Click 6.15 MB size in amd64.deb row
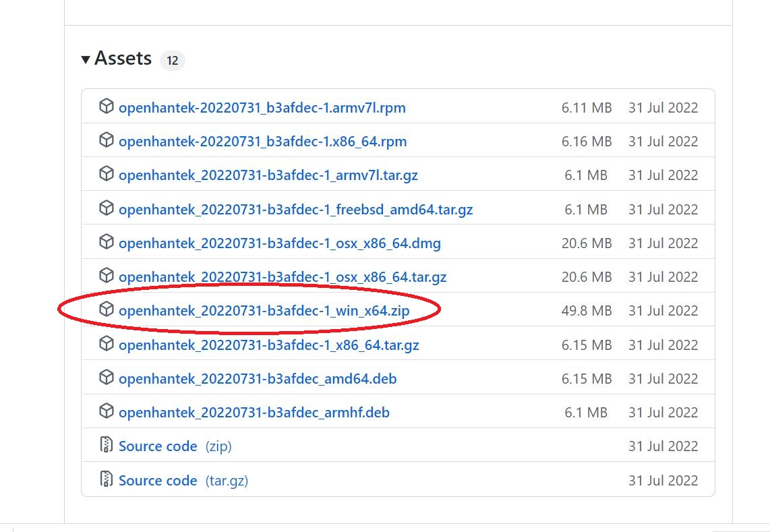 (587, 379)
